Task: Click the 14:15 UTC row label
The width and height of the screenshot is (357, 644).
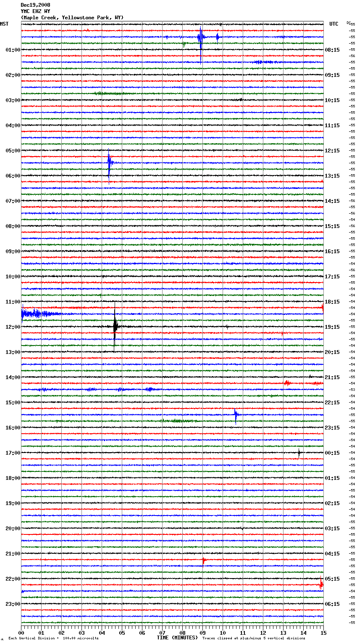Action: coord(332,201)
